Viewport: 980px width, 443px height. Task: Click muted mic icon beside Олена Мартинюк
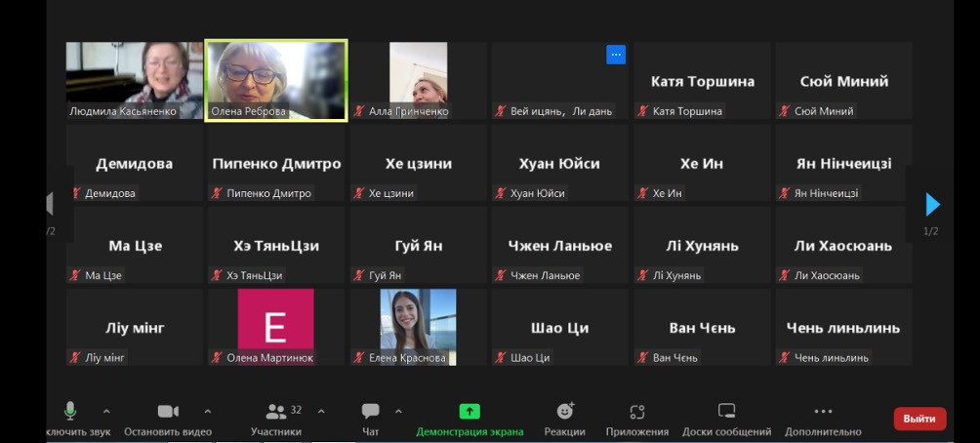217,357
